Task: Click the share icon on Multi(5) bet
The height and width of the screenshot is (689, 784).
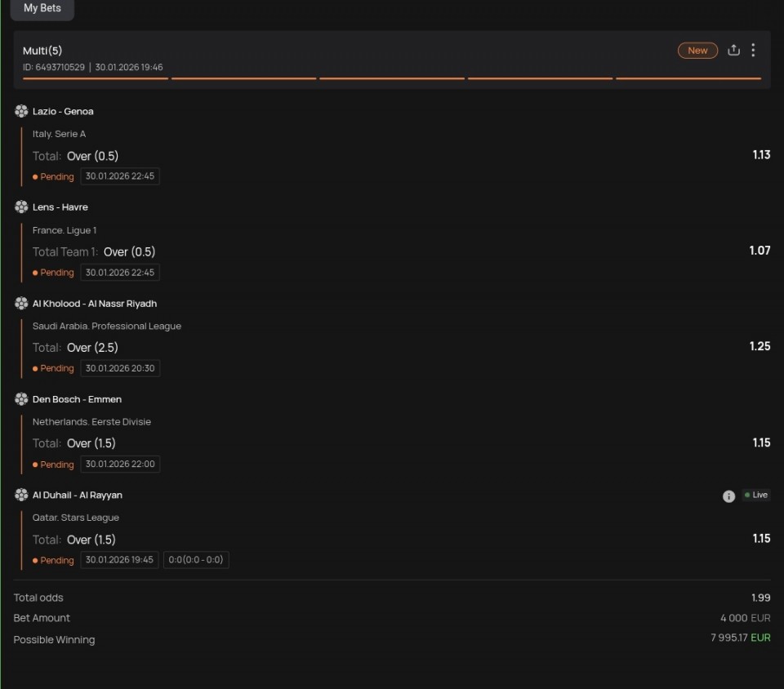Action: click(x=733, y=51)
